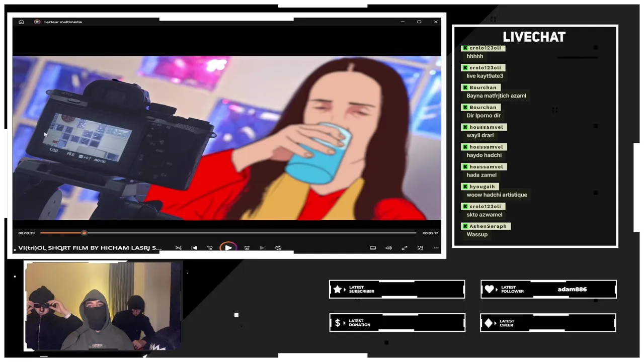The width and height of the screenshot is (644, 362).
Task: Click chat message 'live kayt9ate3'
Action: click(x=485, y=76)
